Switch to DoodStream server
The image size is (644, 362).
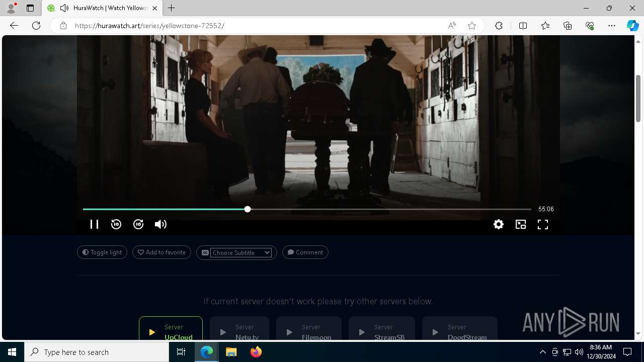(x=460, y=329)
